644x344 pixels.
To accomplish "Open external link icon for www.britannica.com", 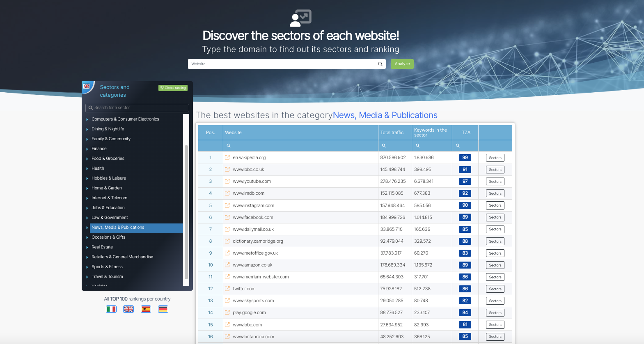I will pos(227,337).
